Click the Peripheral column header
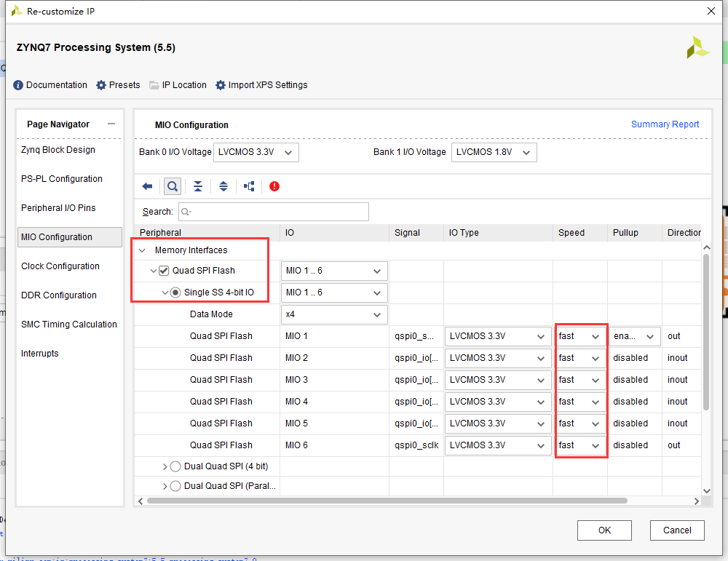Image resolution: width=728 pixels, height=561 pixels. (207, 233)
